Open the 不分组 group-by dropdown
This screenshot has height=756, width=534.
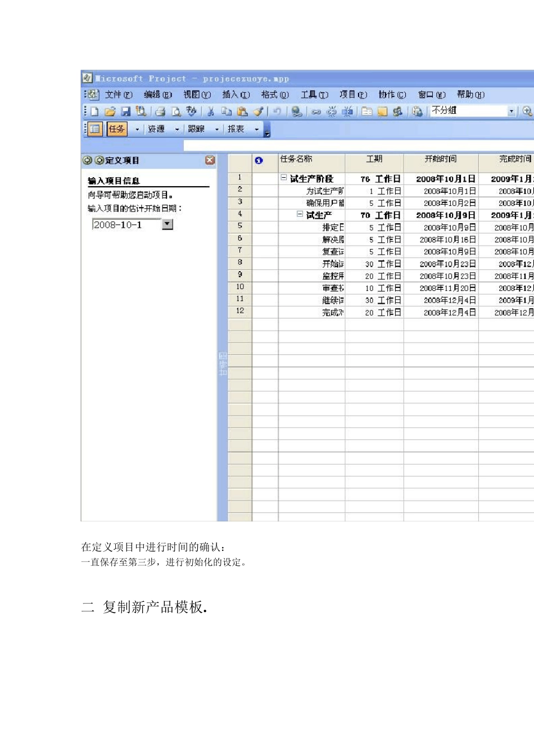point(512,111)
